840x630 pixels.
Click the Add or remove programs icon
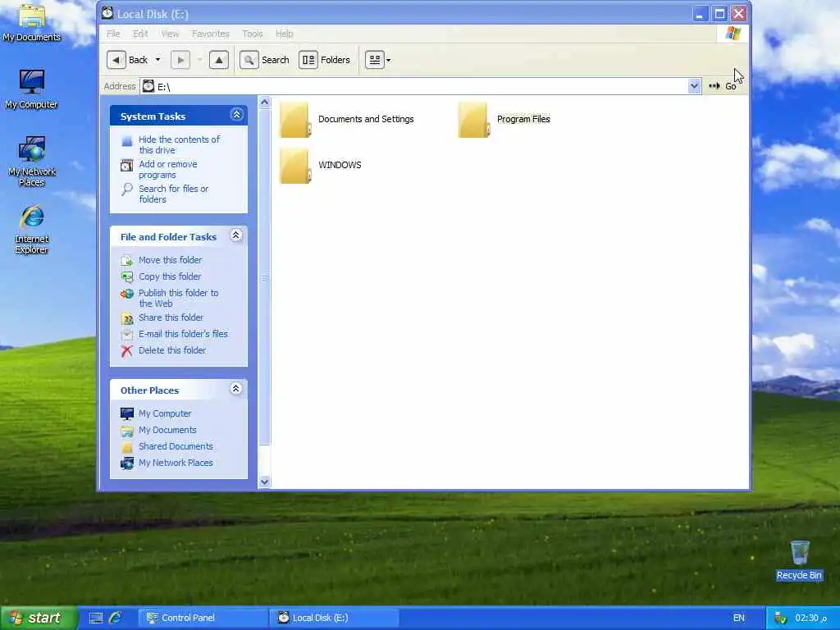(127, 166)
